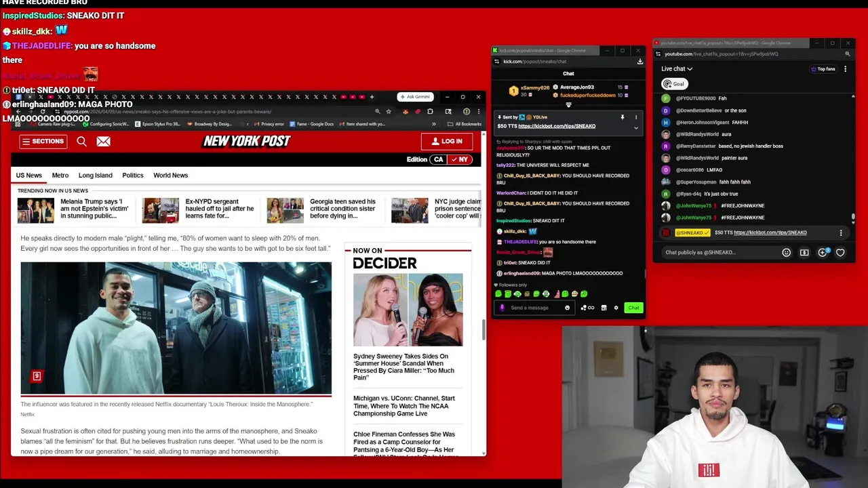Open a new tab in NY Post Chrome window
Image resolution: width=868 pixels, height=488 pixels.
(x=372, y=97)
